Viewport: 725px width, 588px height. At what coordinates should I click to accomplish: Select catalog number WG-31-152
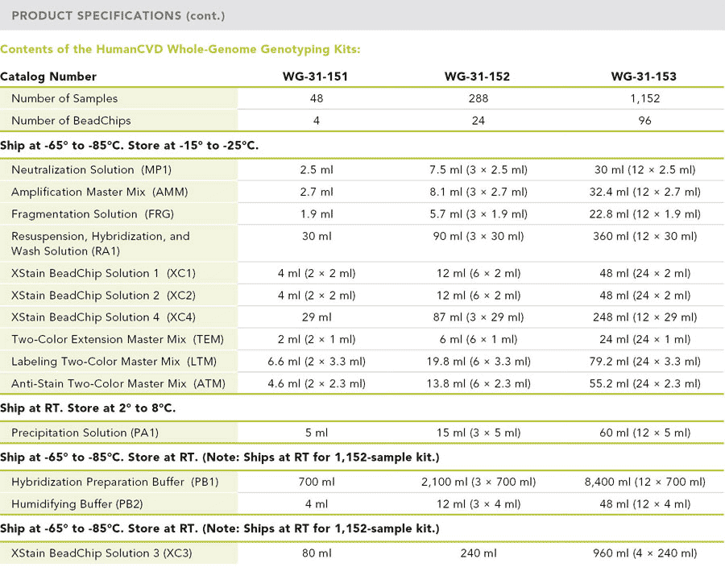(x=477, y=77)
